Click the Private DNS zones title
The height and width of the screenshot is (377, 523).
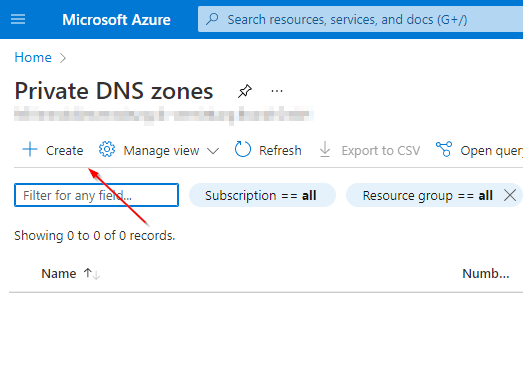point(114,91)
